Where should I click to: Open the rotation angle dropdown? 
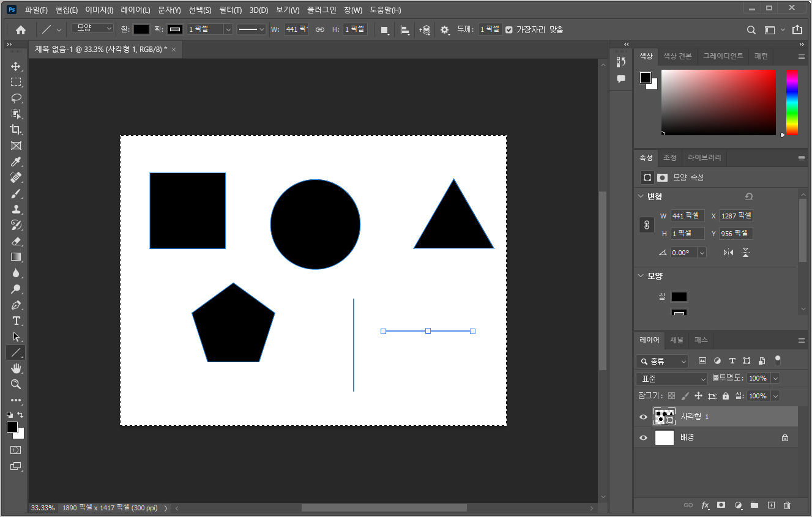click(x=701, y=252)
